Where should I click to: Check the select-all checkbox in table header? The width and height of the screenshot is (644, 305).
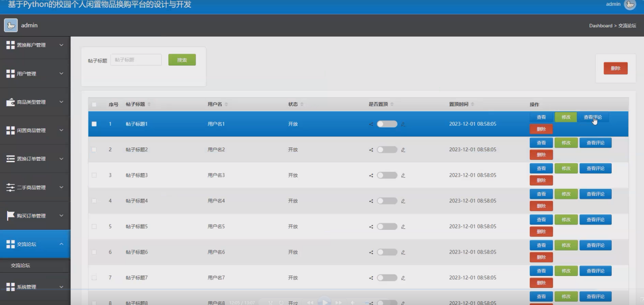click(x=94, y=105)
